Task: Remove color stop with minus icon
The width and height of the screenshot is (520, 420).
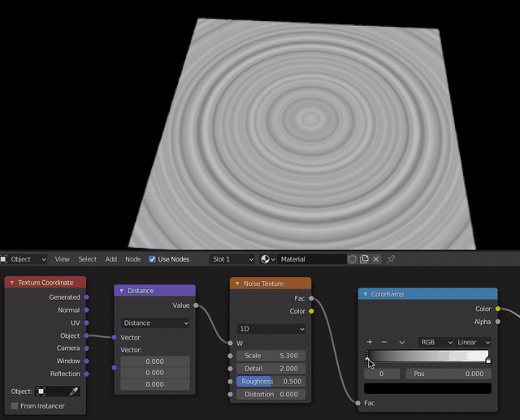Action: [384, 342]
